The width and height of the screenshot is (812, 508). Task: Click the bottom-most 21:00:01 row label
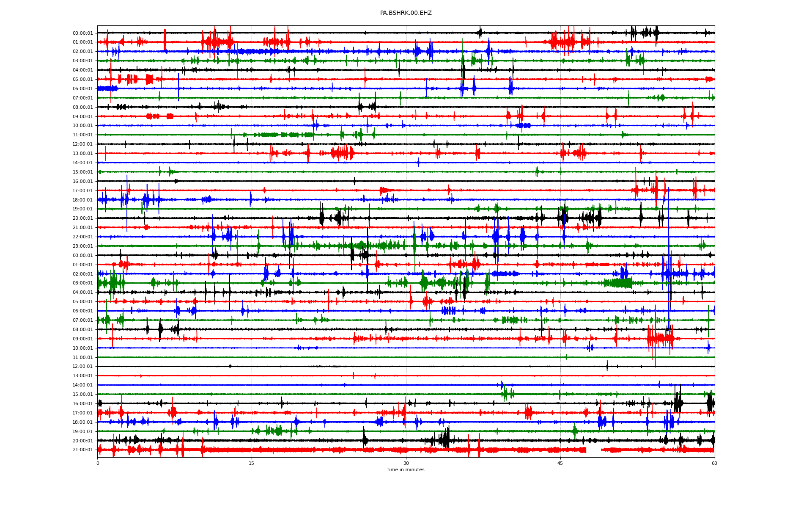click(82, 450)
